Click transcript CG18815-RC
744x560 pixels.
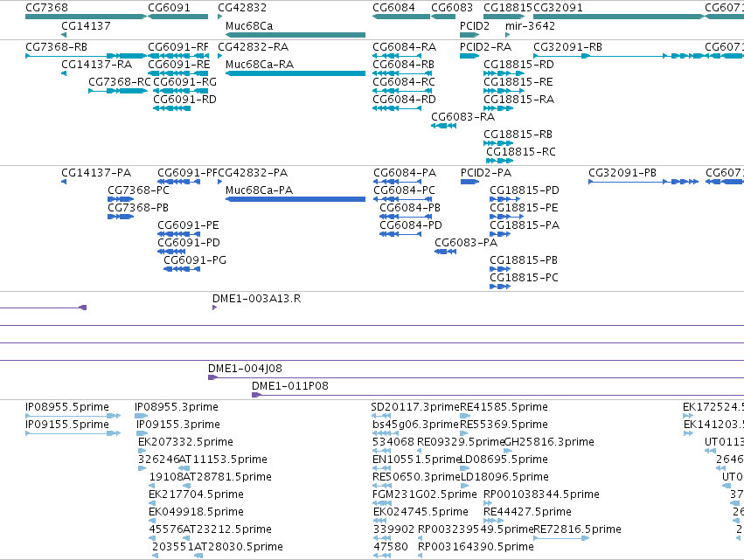pos(521,152)
